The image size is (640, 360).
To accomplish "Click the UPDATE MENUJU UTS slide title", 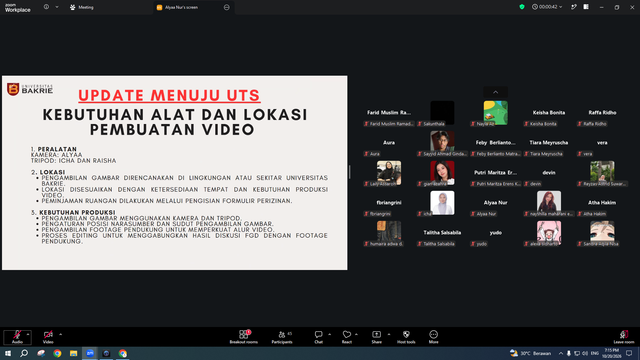I will (169, 96).
